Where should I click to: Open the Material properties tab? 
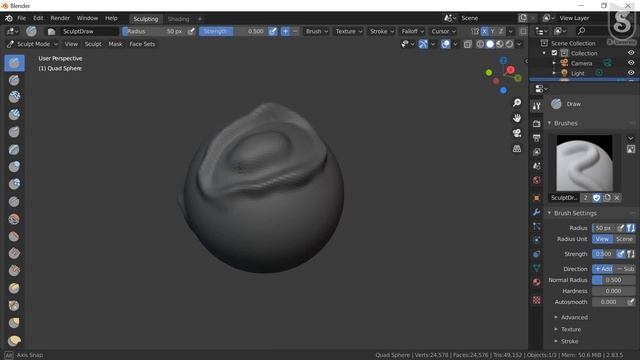point(537,282)
